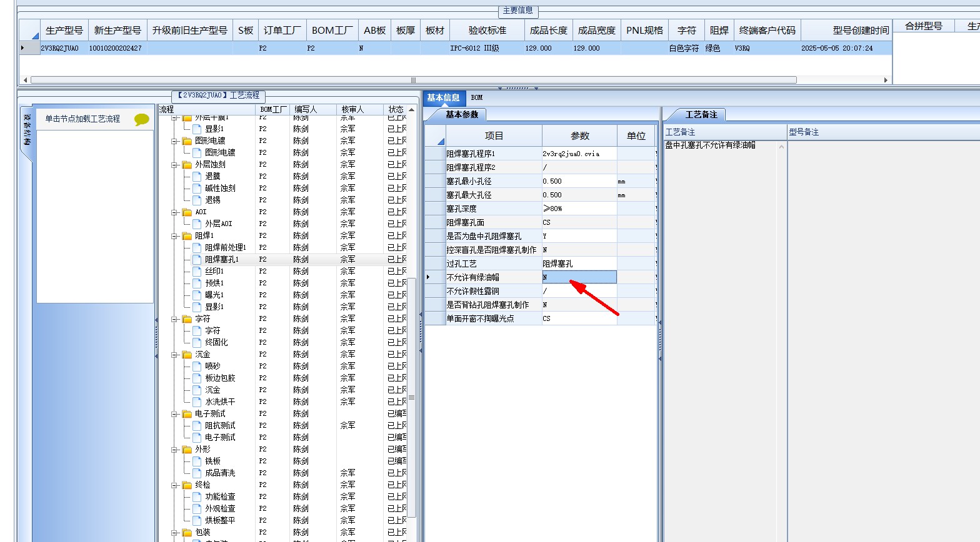Select the 外观检查 tree item
The image size is (980, 542).
coord(220,509)
